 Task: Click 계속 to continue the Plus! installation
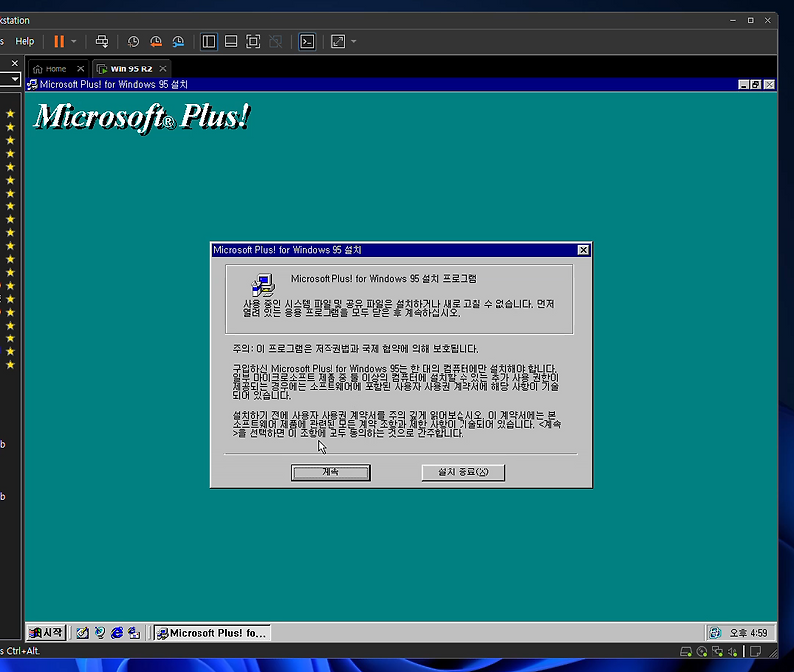331,472
